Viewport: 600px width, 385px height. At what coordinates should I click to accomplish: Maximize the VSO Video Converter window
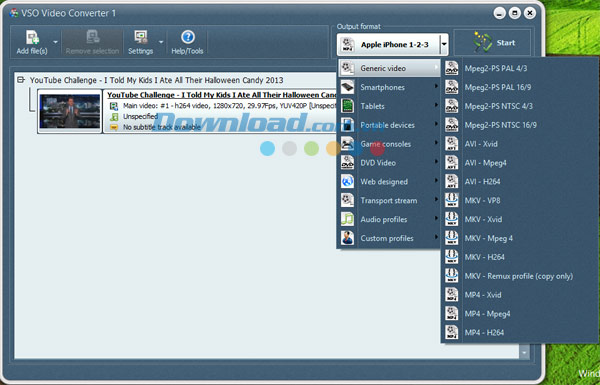click(x=515, y=13)
